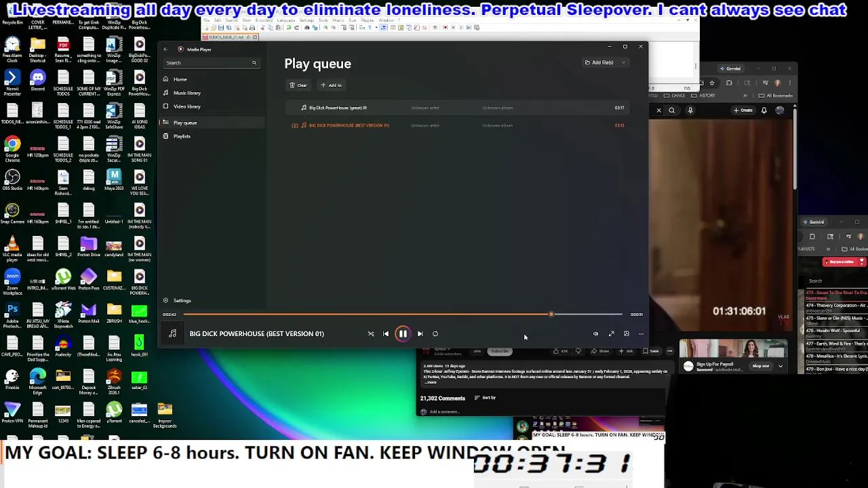Screen dimensions: 868x488
Task: Select the 'BIG DICK POWERHOUSE (BEST VERSION 01)' queue row
Action: (456, 125)
